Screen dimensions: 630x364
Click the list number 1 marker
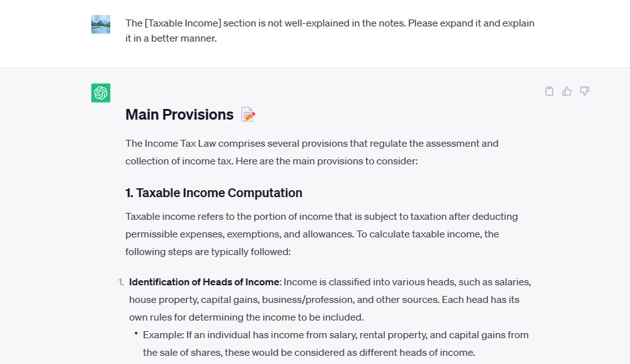coord(121,282)
